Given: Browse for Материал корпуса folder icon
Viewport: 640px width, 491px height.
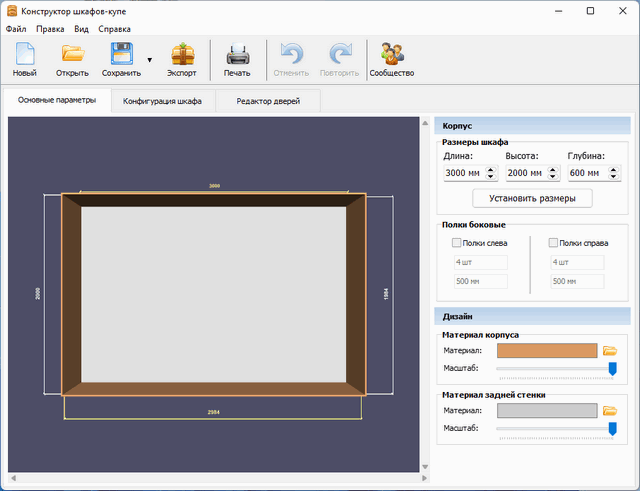Looking at the screenshot, I should point(610,351).
